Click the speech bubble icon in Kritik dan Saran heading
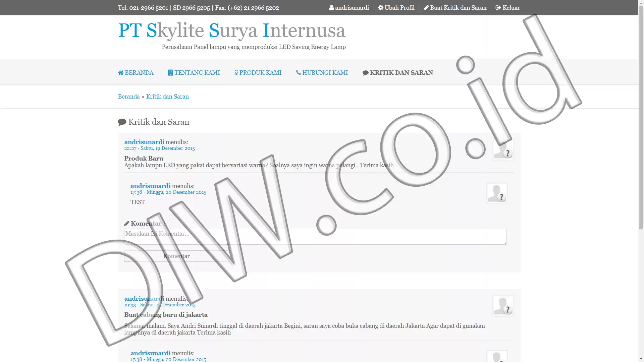 tap(122, 122)
